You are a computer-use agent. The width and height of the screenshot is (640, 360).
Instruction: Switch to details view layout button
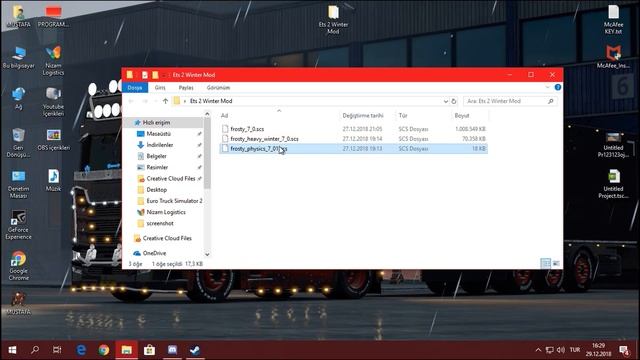click(x=545, y=263)
